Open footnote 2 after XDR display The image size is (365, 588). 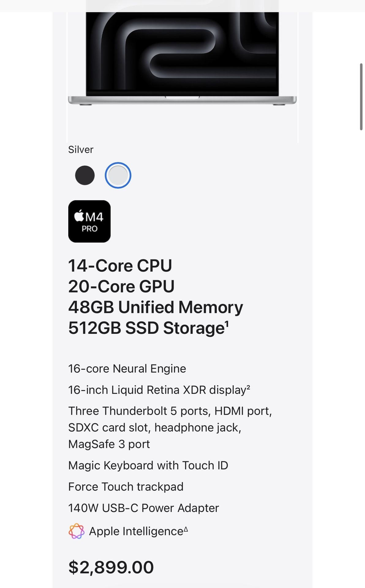click(248, 387)
